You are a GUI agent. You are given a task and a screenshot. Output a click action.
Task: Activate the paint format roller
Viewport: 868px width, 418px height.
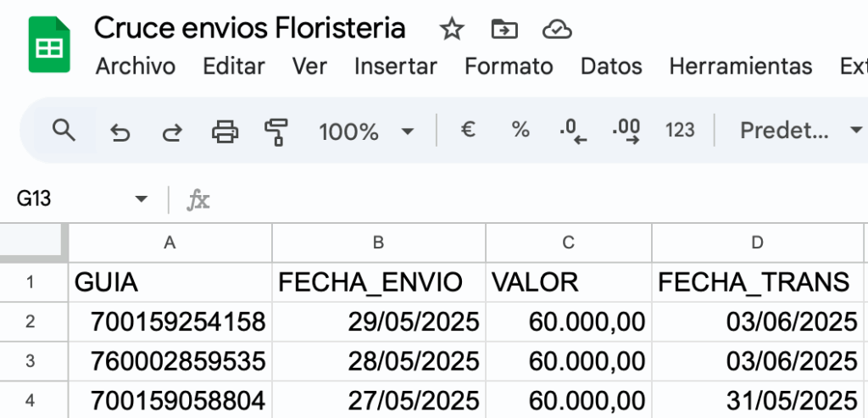point(276,131)
